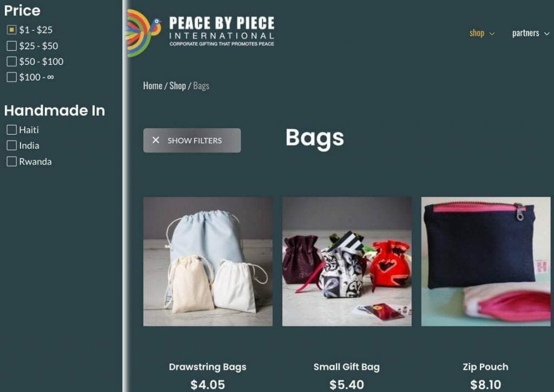Open the Zip Pouch product image
Viewport: 554px width, 392px height.
pos(486,261)
